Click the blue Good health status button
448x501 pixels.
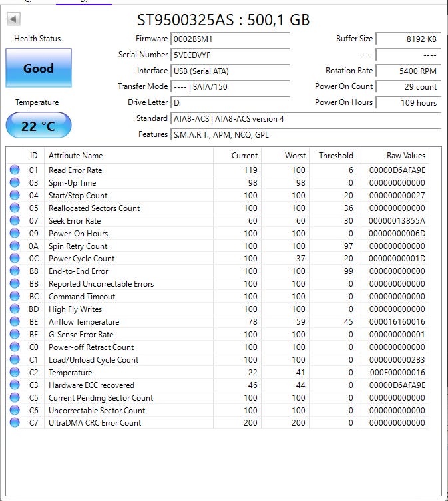pyautogui.click(x=39, y=68)
